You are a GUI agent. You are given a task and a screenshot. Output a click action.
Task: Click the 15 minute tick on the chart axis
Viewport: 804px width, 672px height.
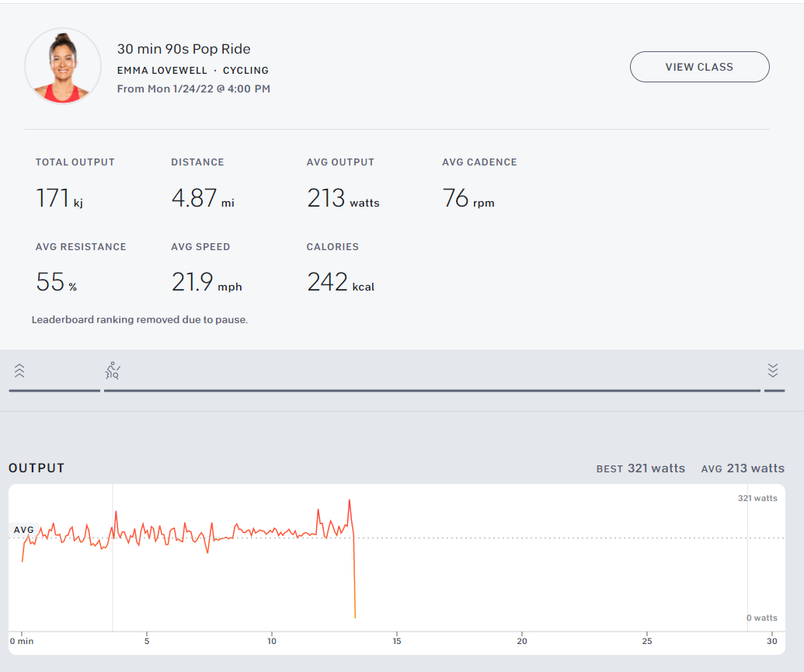pyautogui.click(x=396, y=640)
